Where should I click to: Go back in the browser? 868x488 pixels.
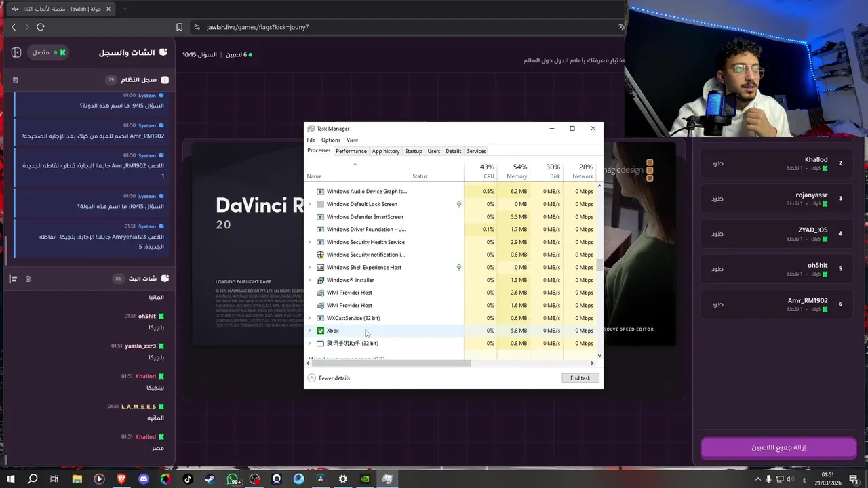pyautogui.click(x=14, y=27)
